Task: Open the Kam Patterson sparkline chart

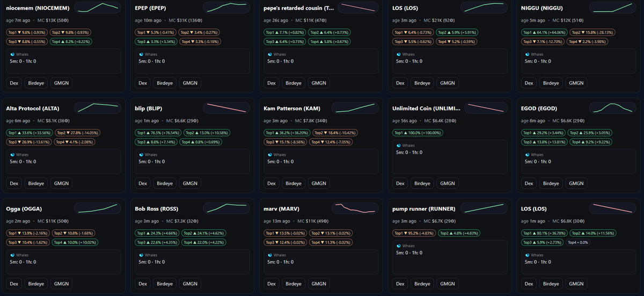Action: 356,108
